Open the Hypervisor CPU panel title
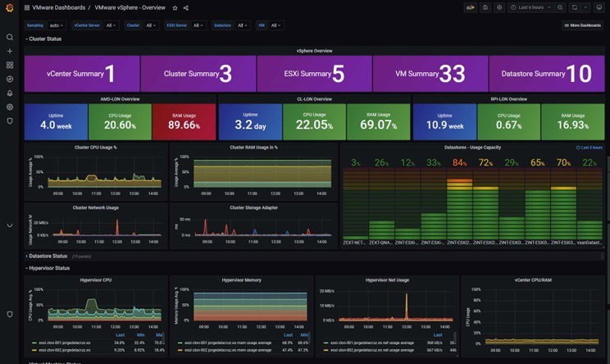 [x=96, y=280]
